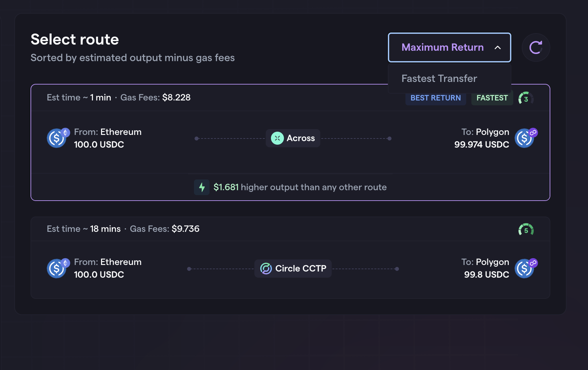The width and height of the screenshot is (588, 370).
Task: Click the Circle CCTP bridge chip
Action: pyautogui.click(x=293, y=269)
